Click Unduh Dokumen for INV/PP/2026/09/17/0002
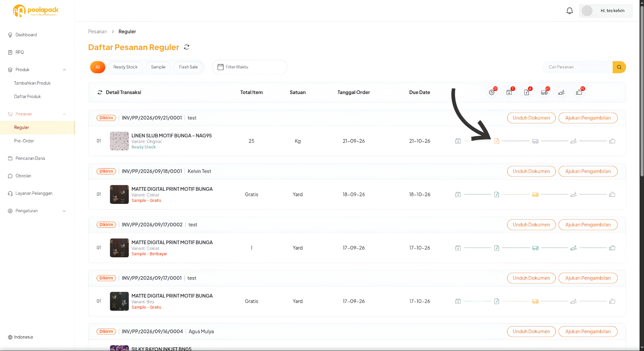This screenshot has height=351, width=644. [531, 225]
